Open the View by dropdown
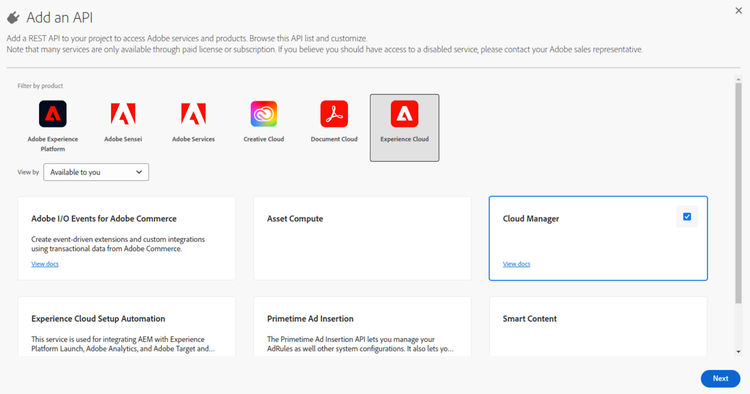Screen dimensions: 750x394 click(96, 172)
